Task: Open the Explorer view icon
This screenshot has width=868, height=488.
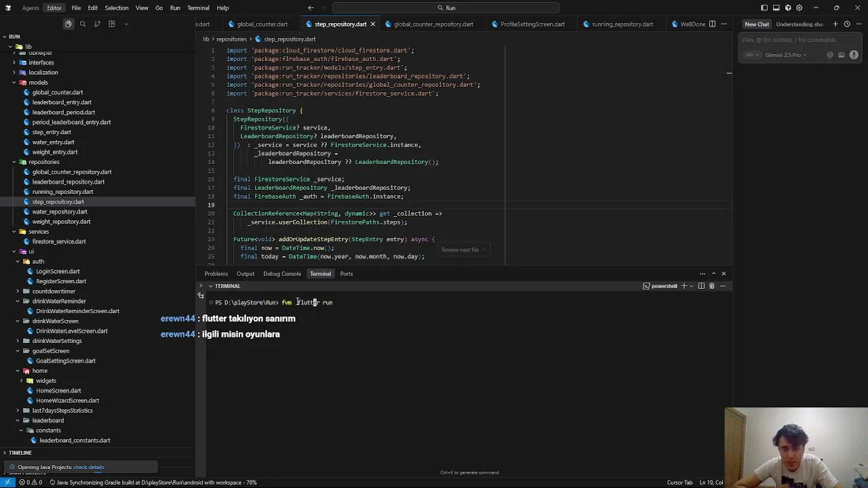Action: (x=68, y=24)
